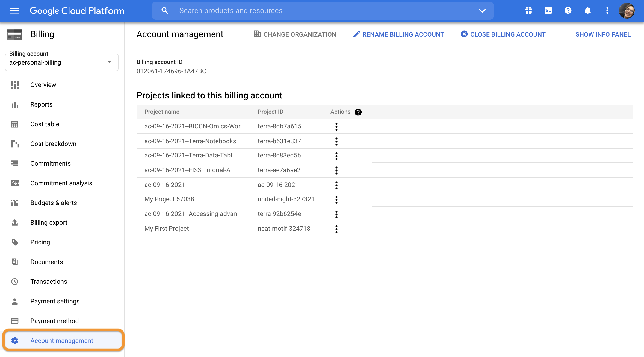Image resolution: width=644 pixels, height=357 pixels.
Task: Click the search magnifier icon
Action: click(x=165, y=11)
